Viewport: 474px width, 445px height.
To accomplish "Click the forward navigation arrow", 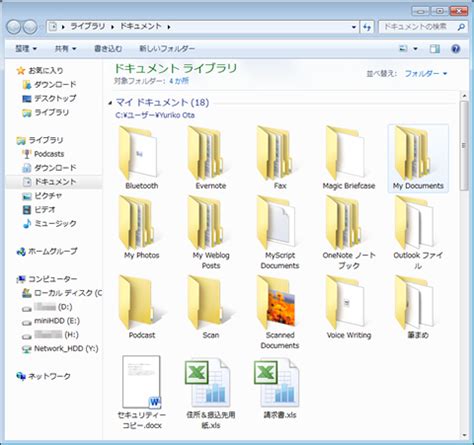I will coord(30,27).
